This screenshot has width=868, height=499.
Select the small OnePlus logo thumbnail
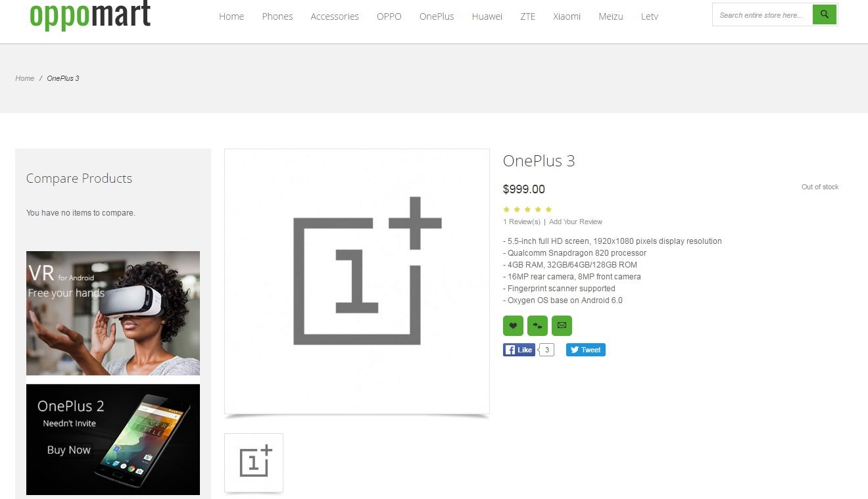coord(254,462)
